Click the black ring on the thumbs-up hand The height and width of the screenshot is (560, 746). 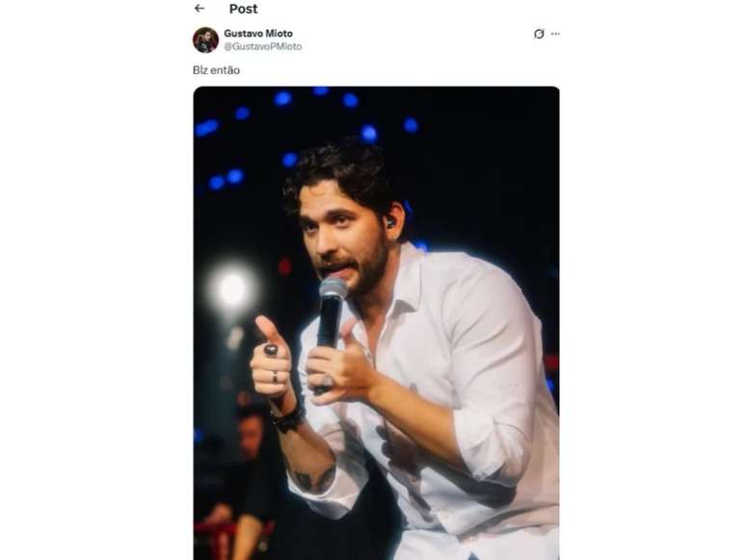pyautogui.click(x=271, y=350)
